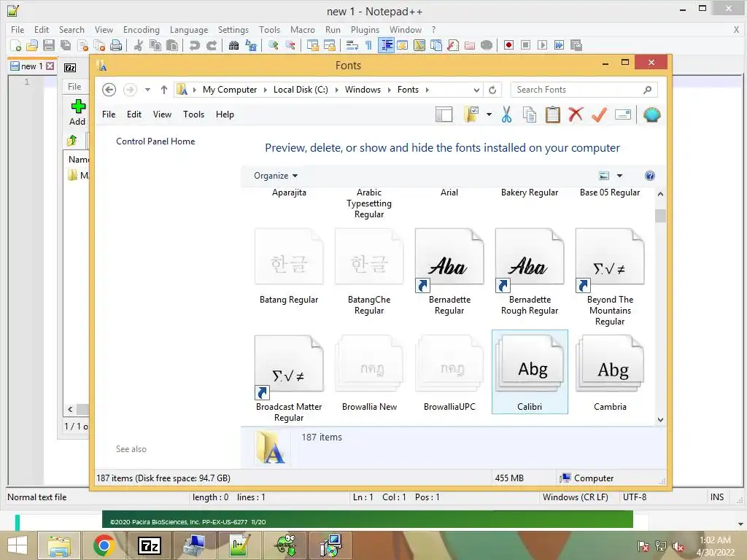
Task: Click Search Fonts field
Action: tap(584, 90)
